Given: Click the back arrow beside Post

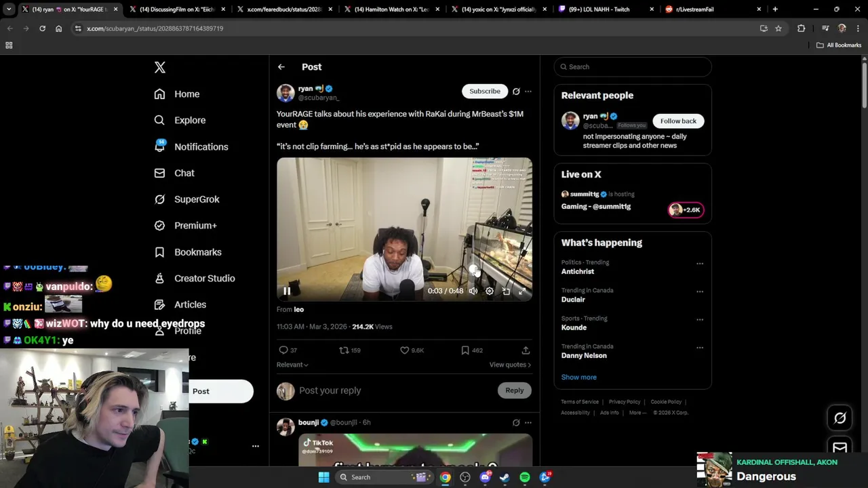Looking at the screenshot, I should [x=281, y=67].
